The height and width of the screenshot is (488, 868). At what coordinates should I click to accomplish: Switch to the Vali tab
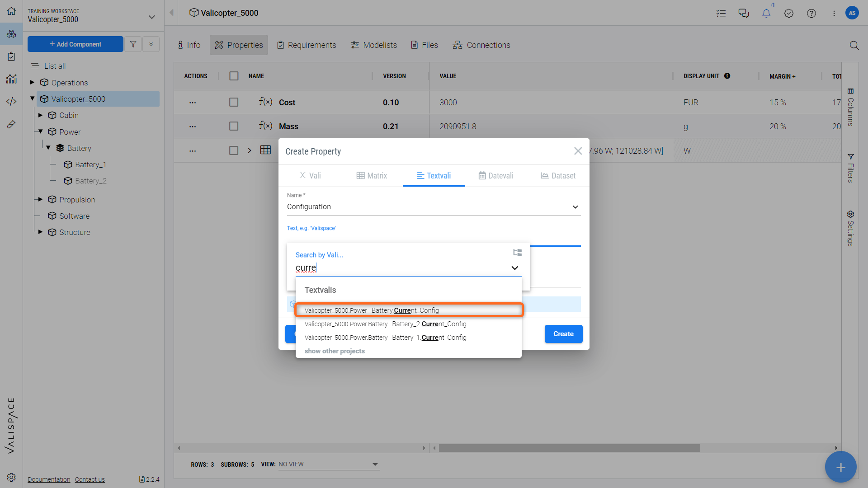[310, 176]
